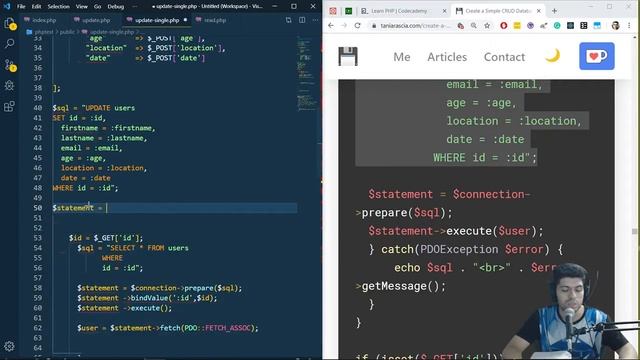Open the Selection menu

58,7
